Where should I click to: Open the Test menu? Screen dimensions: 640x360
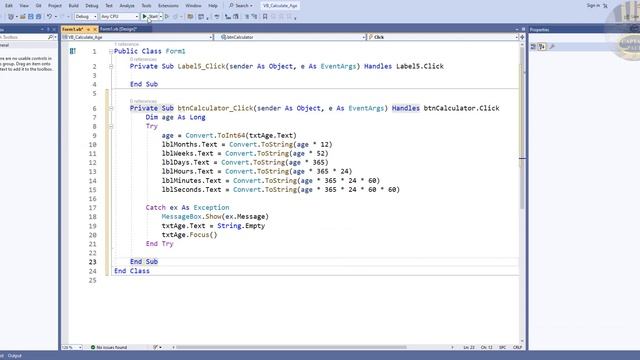tap(109, 6)
